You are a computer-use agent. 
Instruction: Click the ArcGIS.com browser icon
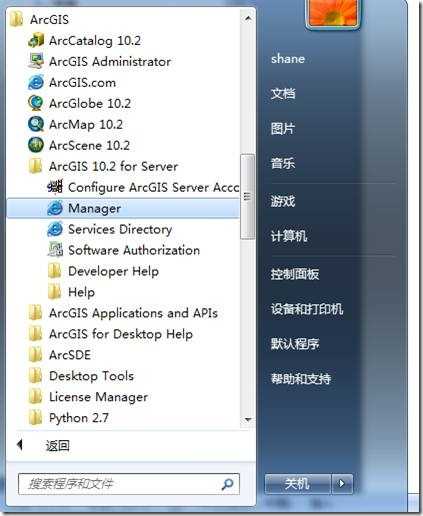(x=36, y=82)
